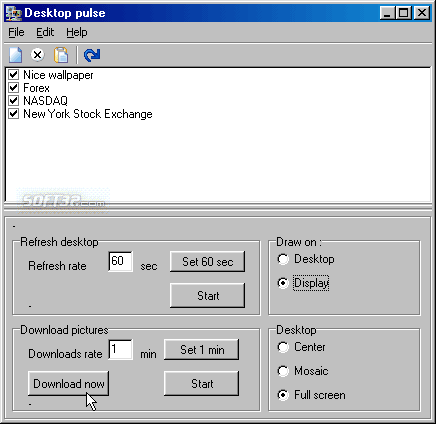Click the delete X toolbar icon

click(x=38, y=55)
